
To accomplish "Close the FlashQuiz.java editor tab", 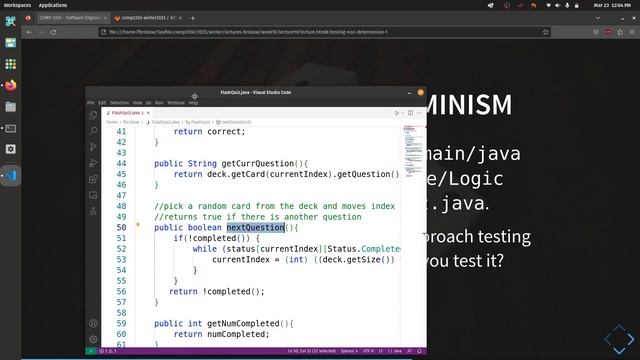I will [148, 113].
